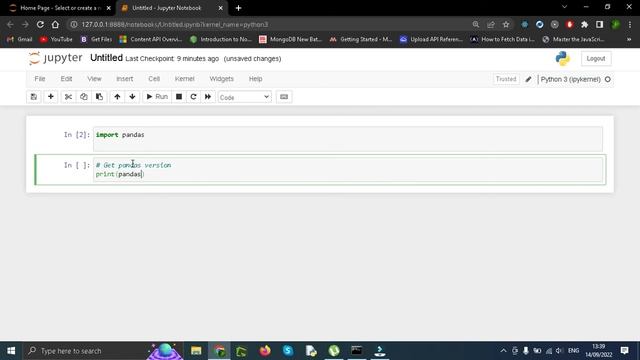Open the Get Files bookmark
The width and height of the screenshot is (640, 360).
96,39
